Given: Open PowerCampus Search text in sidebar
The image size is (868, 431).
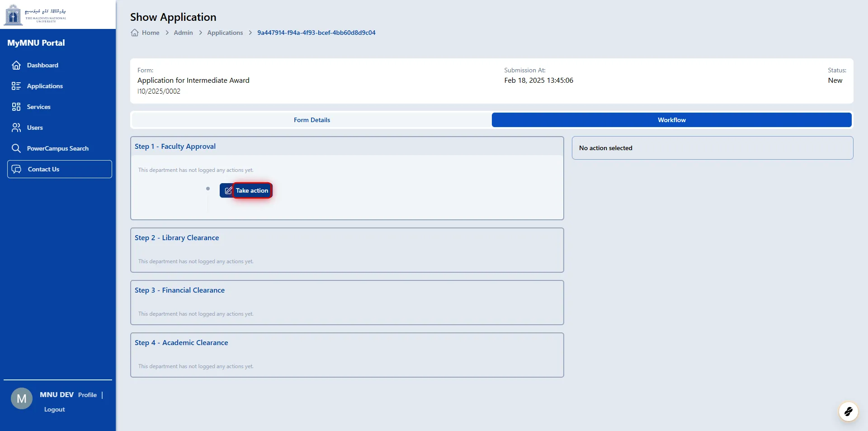Looking at the screenshot, I should pyautogui.click(x=58, y=148).
